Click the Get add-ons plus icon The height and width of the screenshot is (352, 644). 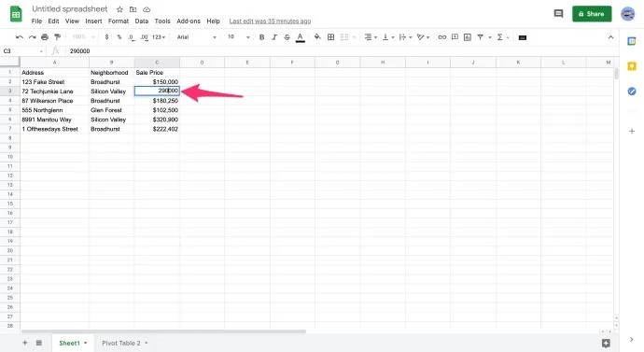(x=632, y=131)
